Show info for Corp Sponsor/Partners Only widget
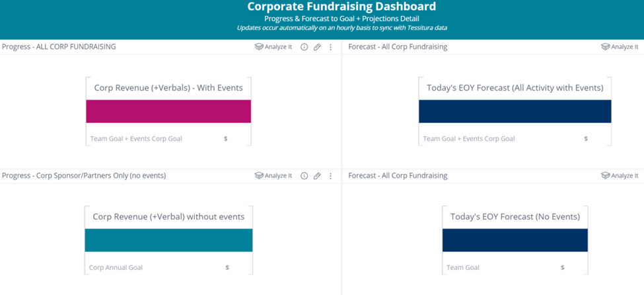Screen dimensions: 644x295 click(x=304, y=176)
